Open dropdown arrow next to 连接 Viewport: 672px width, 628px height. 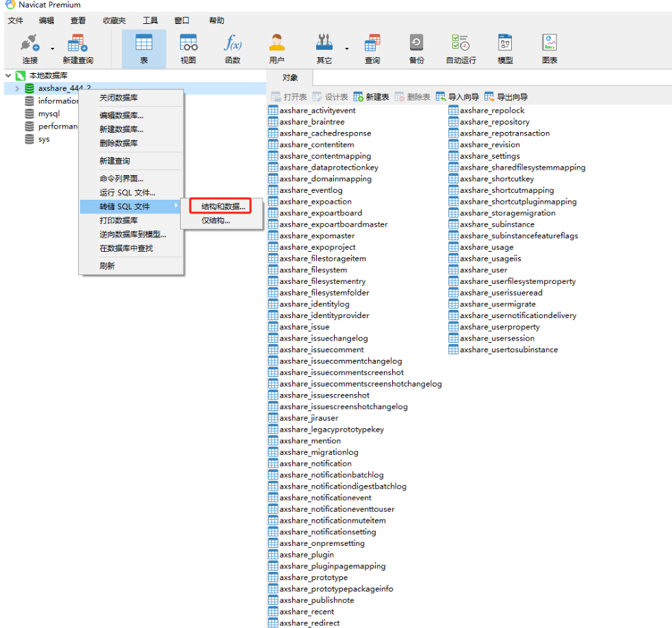click(x=52, y=49)
